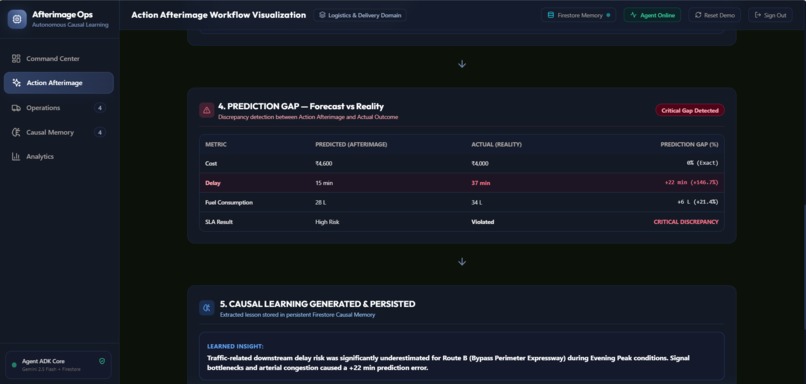
Task: Open the Causal Memory section
Action: (x=59, y=132)
